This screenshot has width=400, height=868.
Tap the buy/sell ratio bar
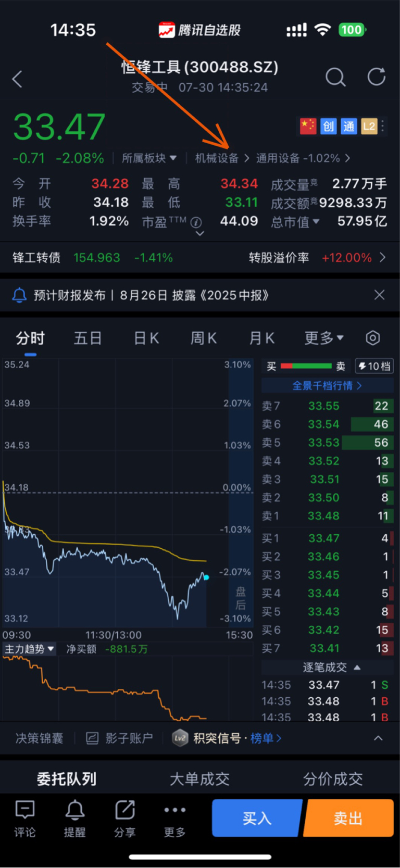pos(306,366)
